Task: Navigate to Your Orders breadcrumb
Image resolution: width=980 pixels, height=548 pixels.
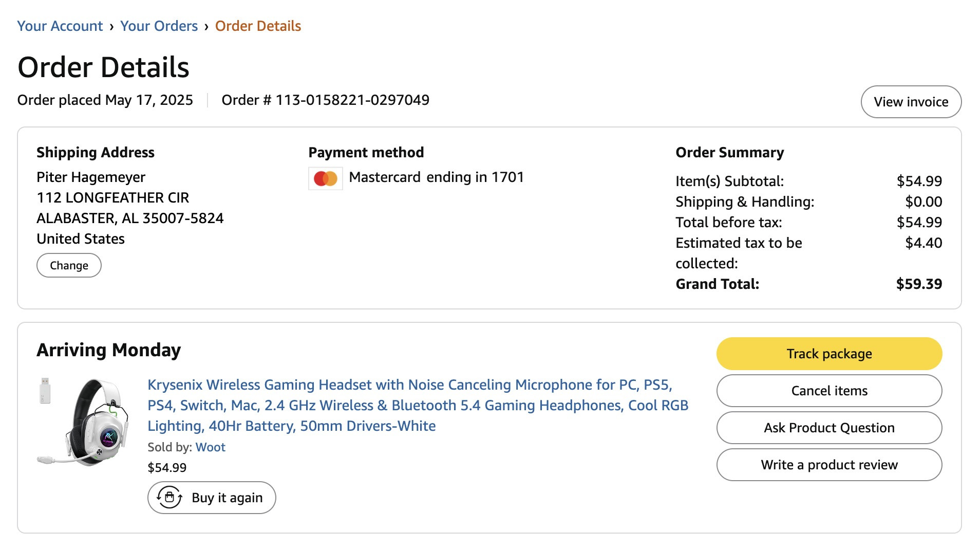Action: point(159,26)
